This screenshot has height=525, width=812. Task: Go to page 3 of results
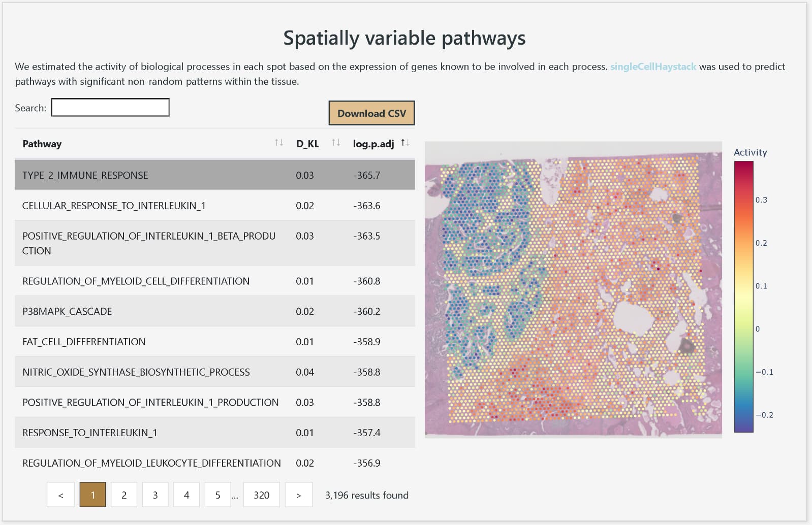pos(155,495)
